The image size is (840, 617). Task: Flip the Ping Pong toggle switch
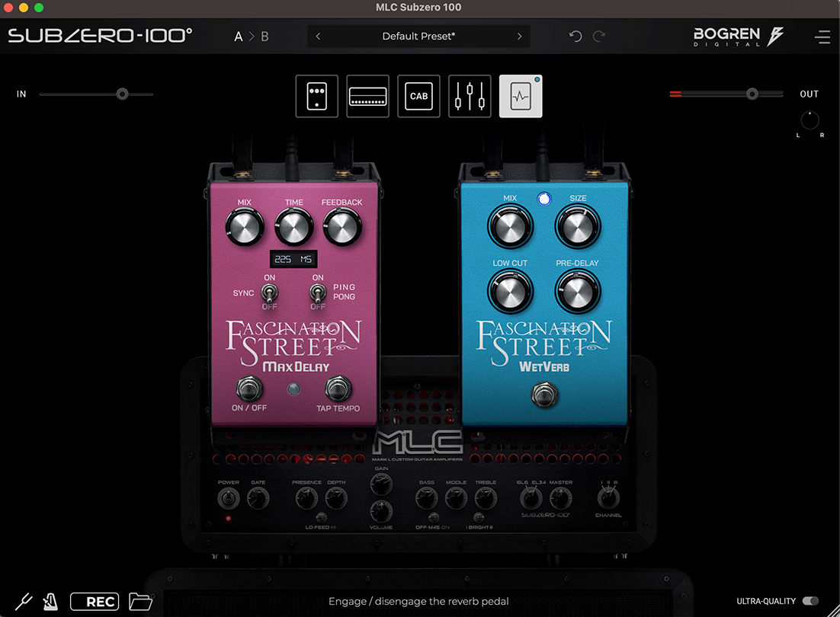tap(318, 293)
